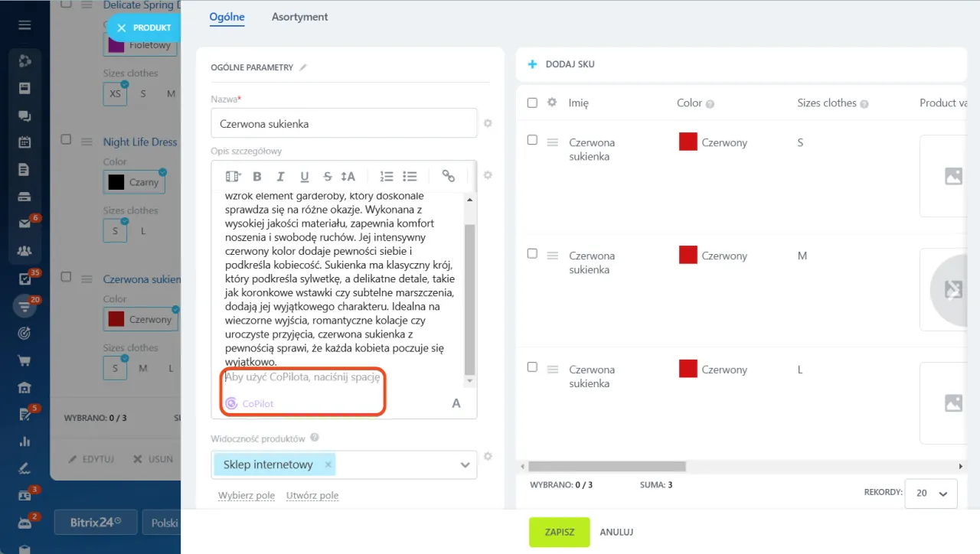Viewport: 980px width, 554px height.
Task: Toggle strikethrough formatting in description editor
Action: coord(328,177)
